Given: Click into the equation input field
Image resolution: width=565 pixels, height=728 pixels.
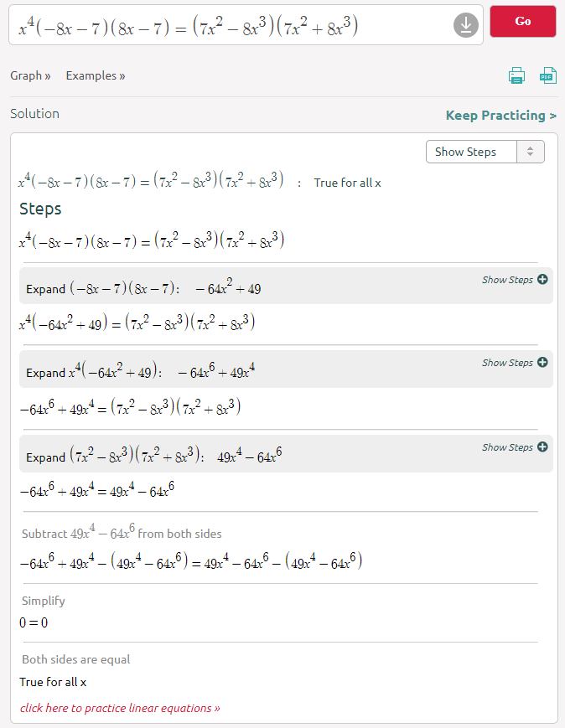Looking at the screenshot, I should [226, 27].
